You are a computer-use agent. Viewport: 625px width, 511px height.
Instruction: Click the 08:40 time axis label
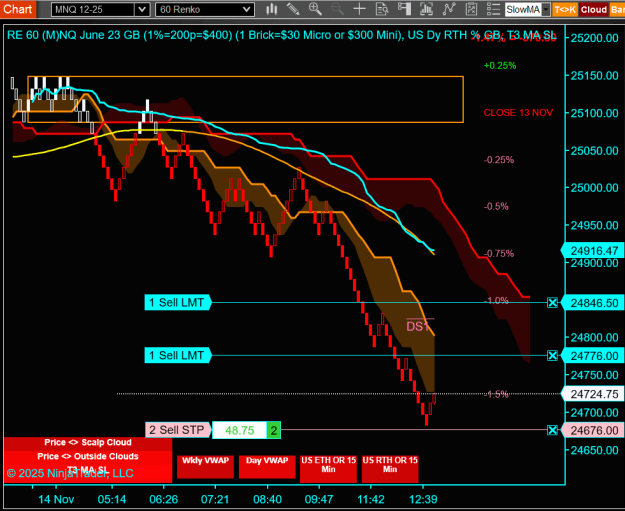pos(267,499)
